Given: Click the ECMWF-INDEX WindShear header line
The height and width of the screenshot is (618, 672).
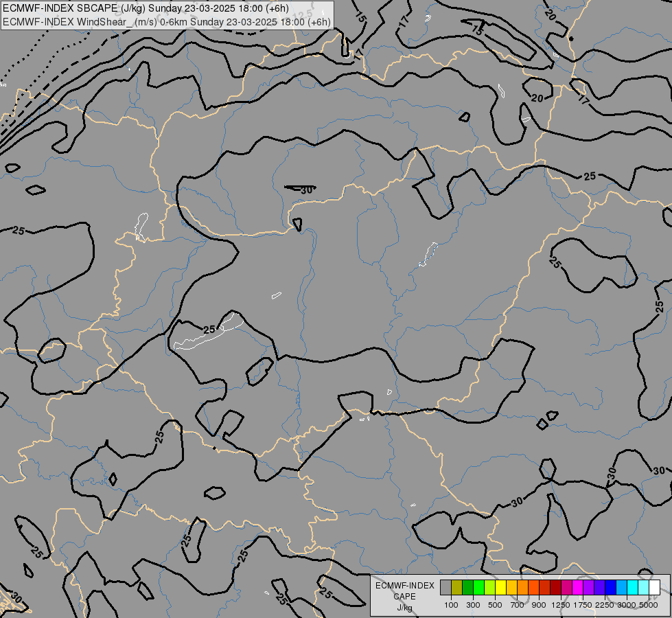Looking at the screenshot, I should (167, 22).
